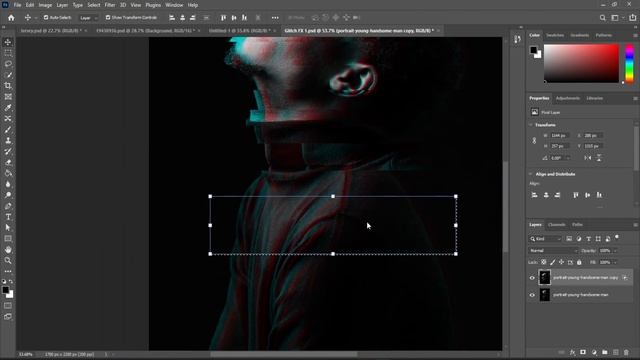Select the Eraser tool
This screenshot has height=360, width=640.
(x=8, y=162)
